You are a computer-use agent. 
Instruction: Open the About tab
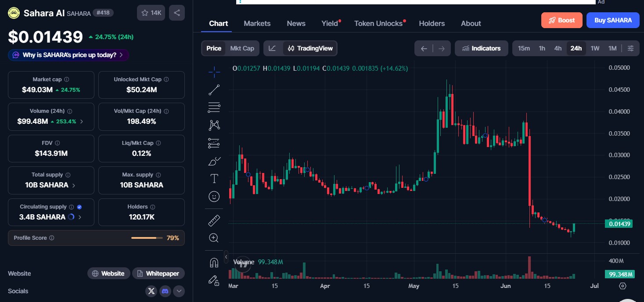click(x=471, y=24)
